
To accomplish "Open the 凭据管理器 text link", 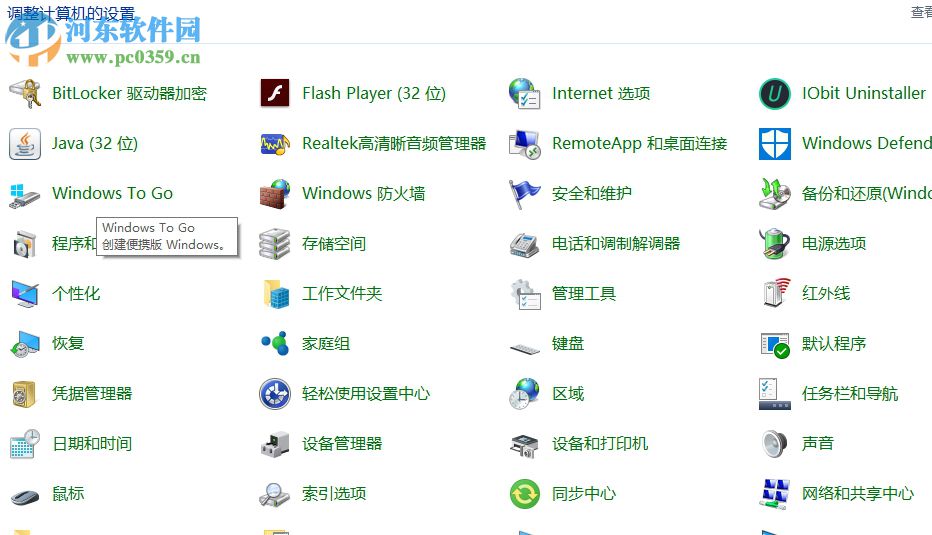I will click(92, 394).
